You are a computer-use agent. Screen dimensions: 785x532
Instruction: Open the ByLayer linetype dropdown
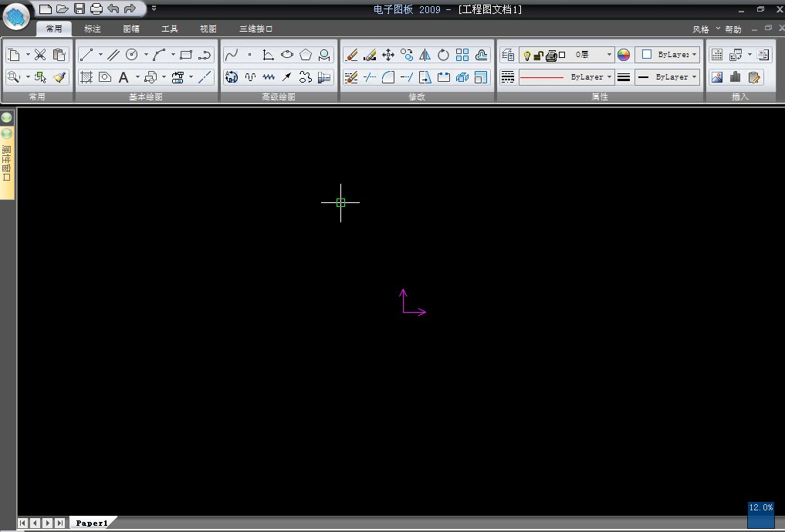point(609,77)
